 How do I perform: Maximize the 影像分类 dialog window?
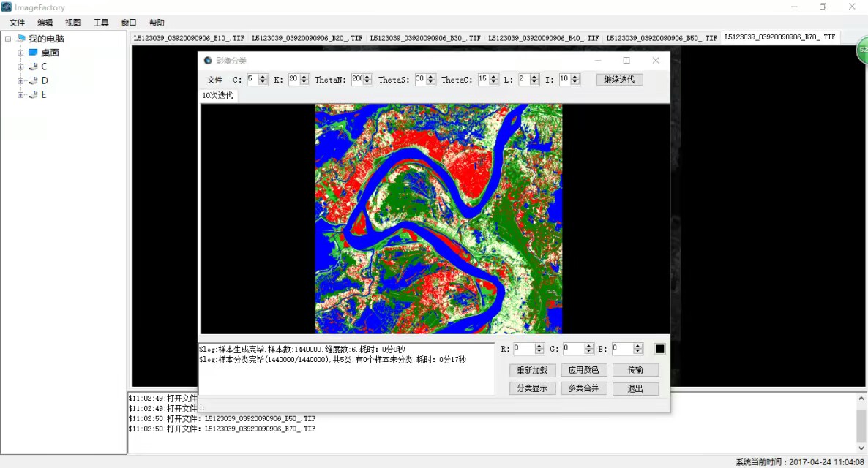(626, 60)
